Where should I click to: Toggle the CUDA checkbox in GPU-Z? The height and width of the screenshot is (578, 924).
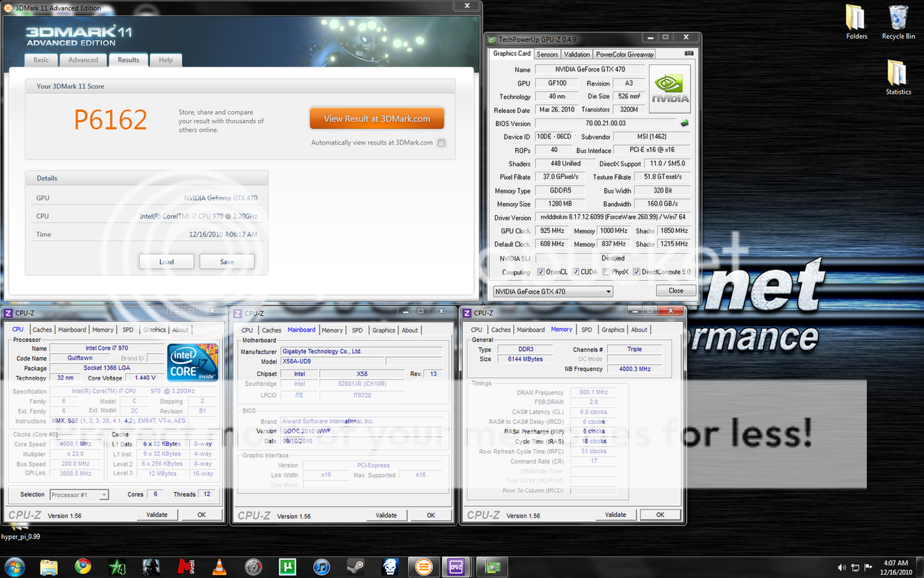(x=576, y=272)
